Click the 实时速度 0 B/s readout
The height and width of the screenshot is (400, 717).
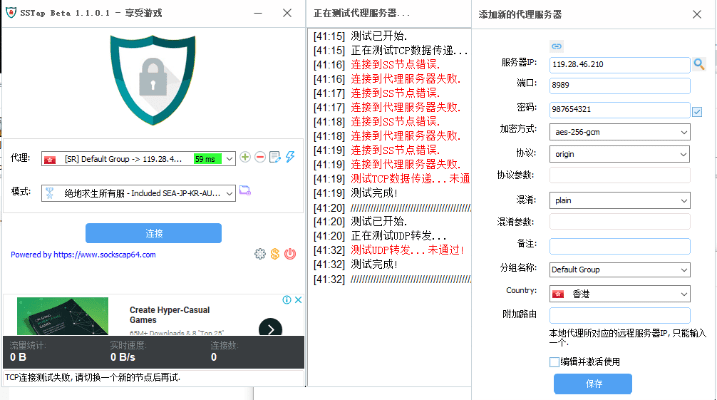[x=128, y=352]
